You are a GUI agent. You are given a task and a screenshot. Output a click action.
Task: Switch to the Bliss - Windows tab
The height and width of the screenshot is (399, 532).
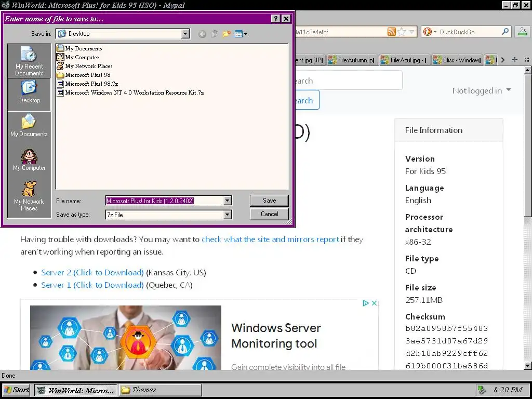[457, 60]
